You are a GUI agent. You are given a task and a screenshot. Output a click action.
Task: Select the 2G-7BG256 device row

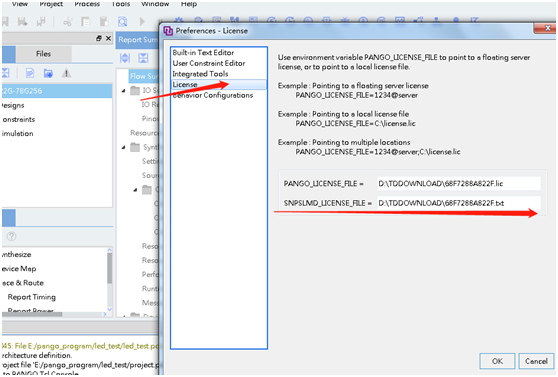pyautogui.click(x=57, y=91)
